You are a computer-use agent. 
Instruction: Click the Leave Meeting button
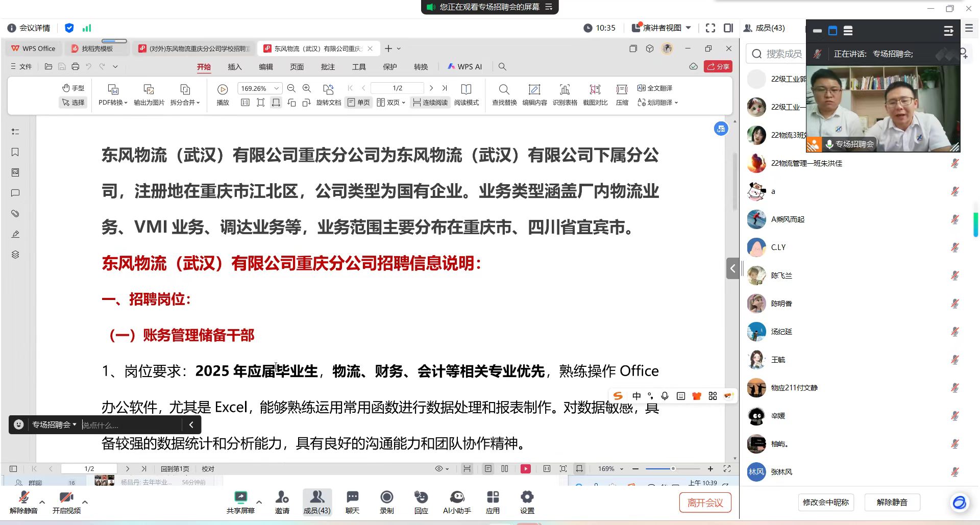704,503
